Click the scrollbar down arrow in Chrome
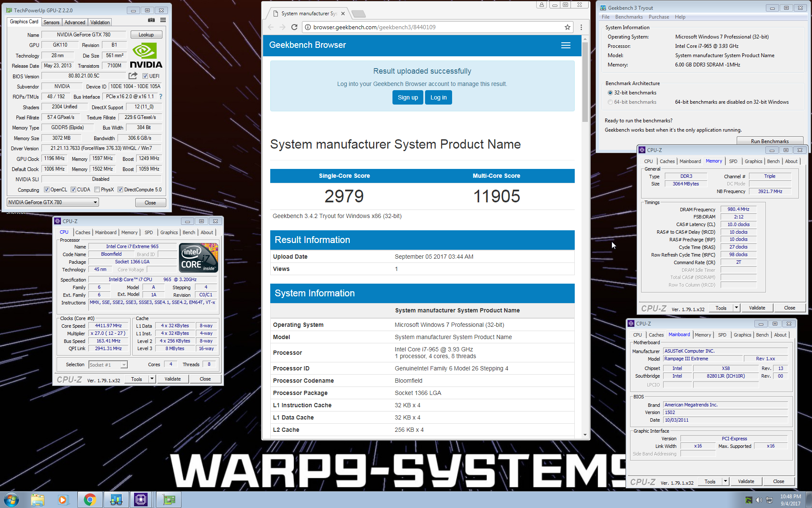 pyautogui.click(x=585, y=435)
